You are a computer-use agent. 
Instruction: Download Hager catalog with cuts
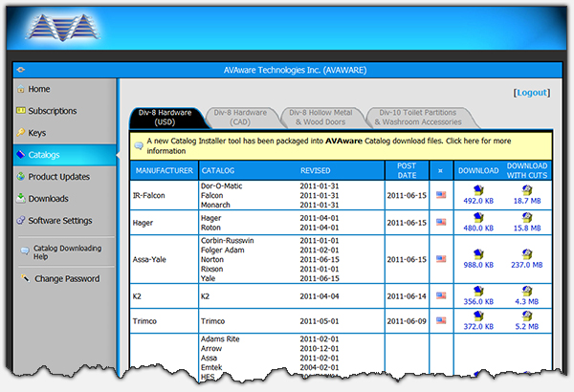(x=527, y=216)
